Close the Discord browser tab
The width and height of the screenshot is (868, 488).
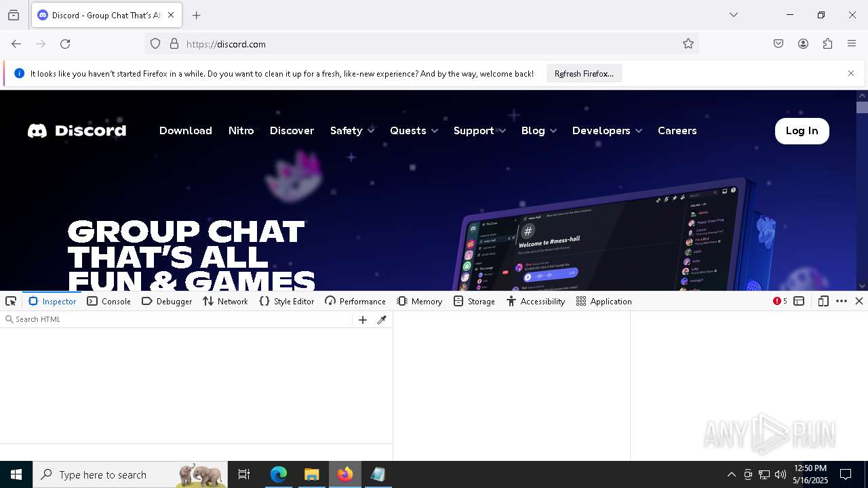click(171, 15)
